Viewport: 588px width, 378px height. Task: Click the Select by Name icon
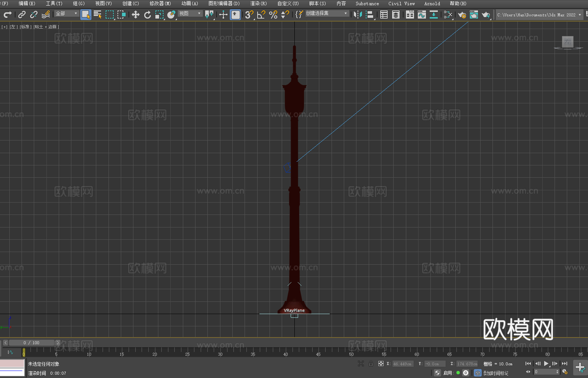[97, 15]
